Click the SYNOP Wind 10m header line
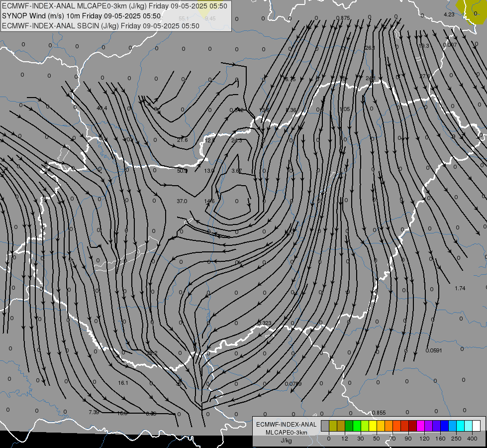This screenshot has width=487, height=448. pyautogui.click(x=82, y=16)
